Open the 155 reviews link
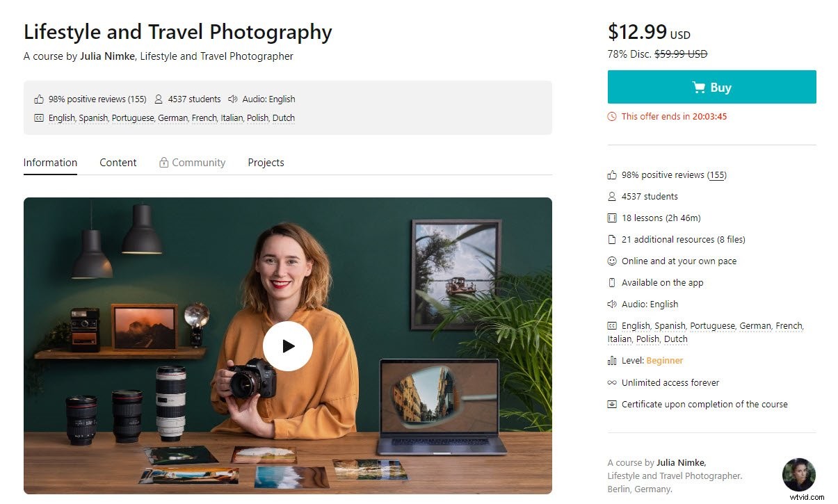838x504 pixels. point(716,174)
